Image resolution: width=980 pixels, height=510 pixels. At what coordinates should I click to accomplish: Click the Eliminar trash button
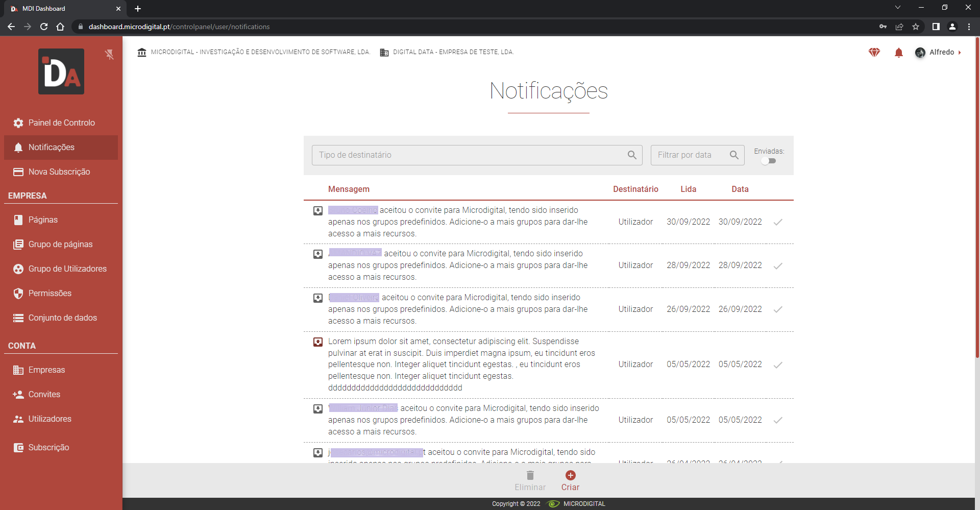click(530, 481)
